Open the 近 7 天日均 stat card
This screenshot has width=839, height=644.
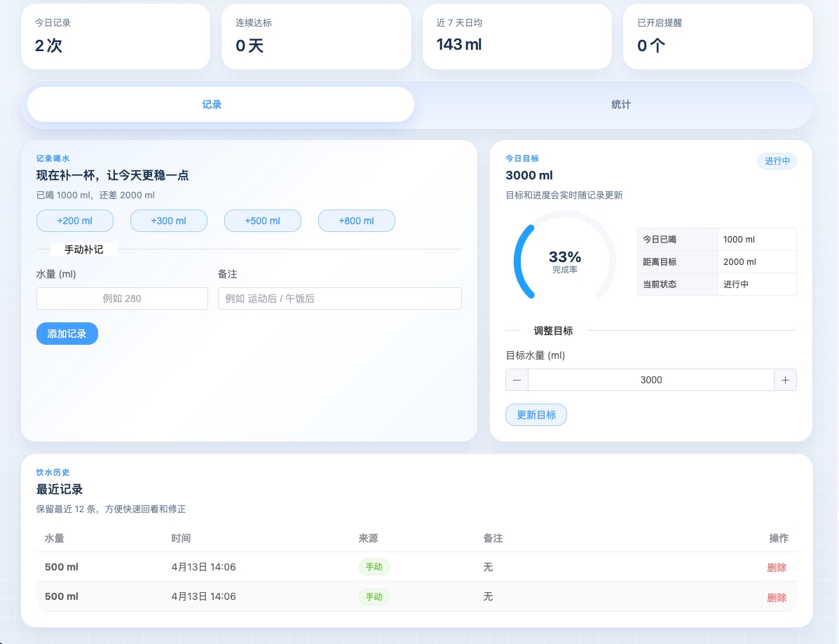(x=517, y=36)
